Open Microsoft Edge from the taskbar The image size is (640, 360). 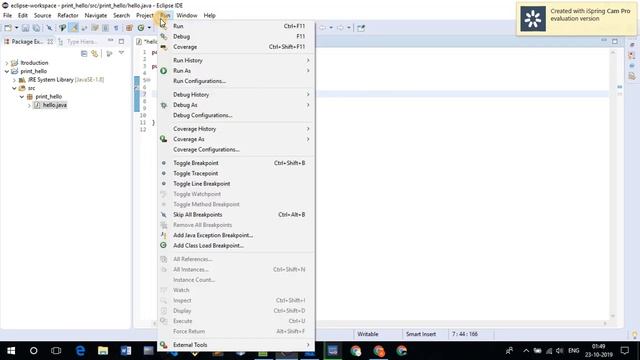click(80, 351)
